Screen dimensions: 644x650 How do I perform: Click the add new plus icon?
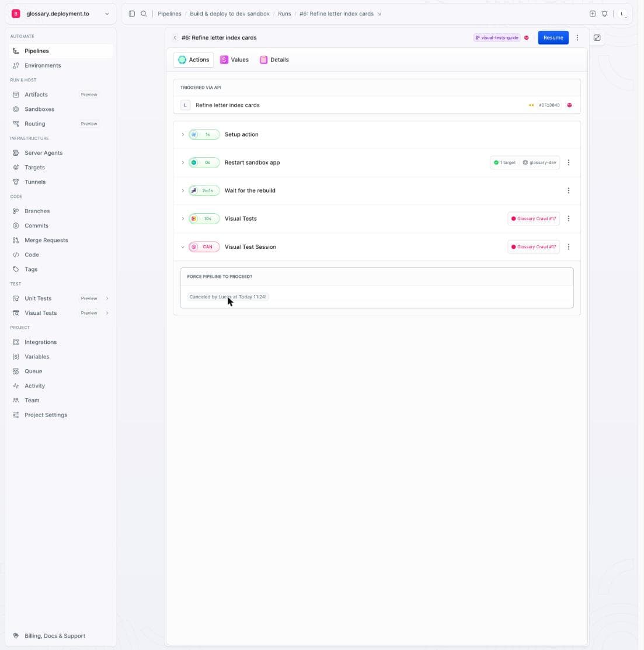click(593, 13)
